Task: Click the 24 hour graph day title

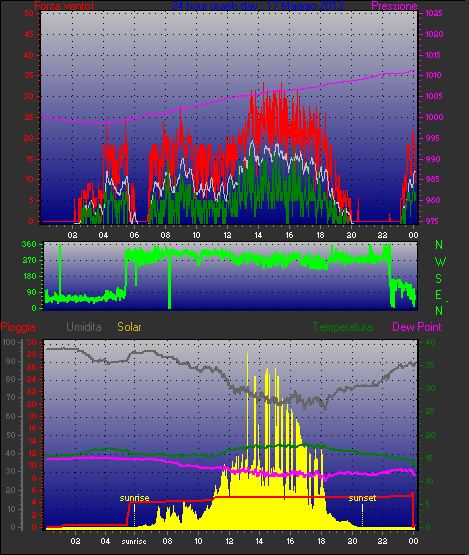Action: [257, 6]
